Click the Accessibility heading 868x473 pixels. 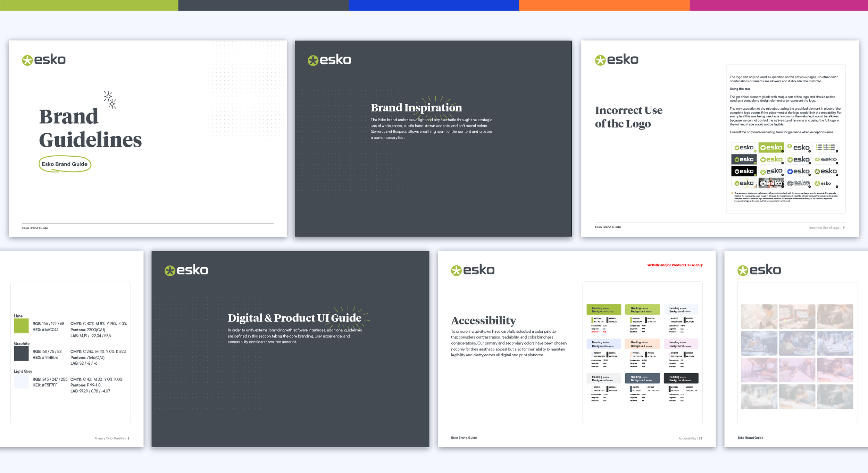(483, 320)
